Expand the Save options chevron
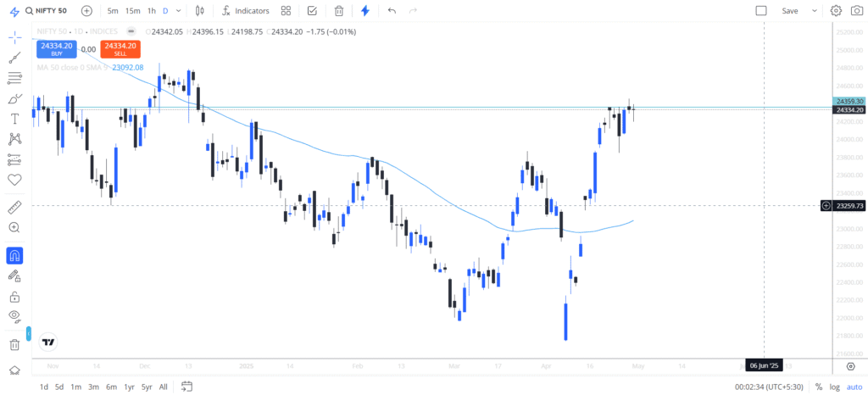Image resolution: width=868 pixels, height=395 pixels. (x=815, y=10)
